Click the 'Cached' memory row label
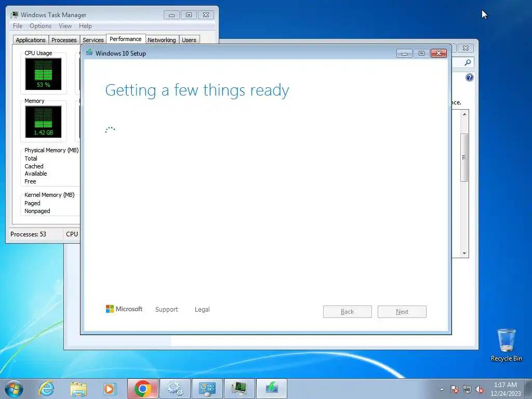 (x=34, y=166)
